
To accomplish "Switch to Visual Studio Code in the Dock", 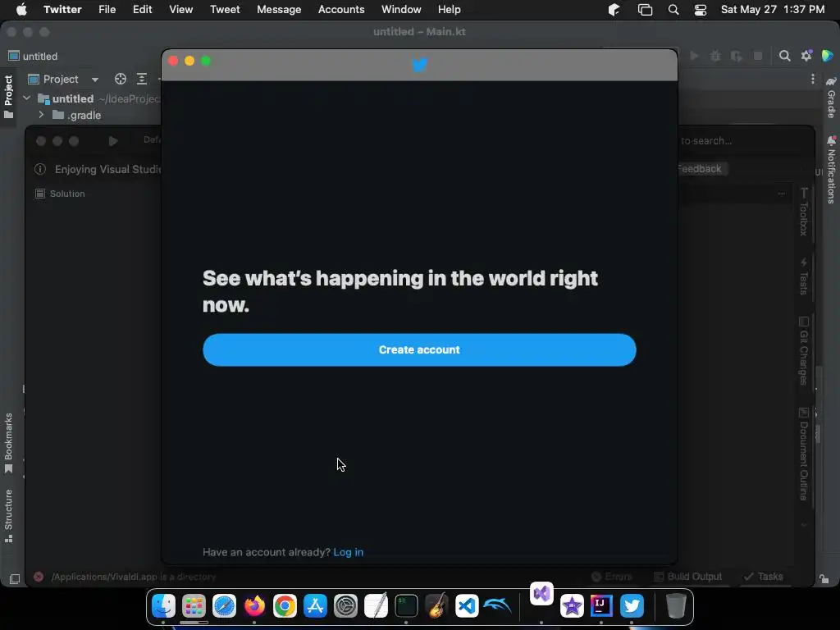I will tap(467, 606).
